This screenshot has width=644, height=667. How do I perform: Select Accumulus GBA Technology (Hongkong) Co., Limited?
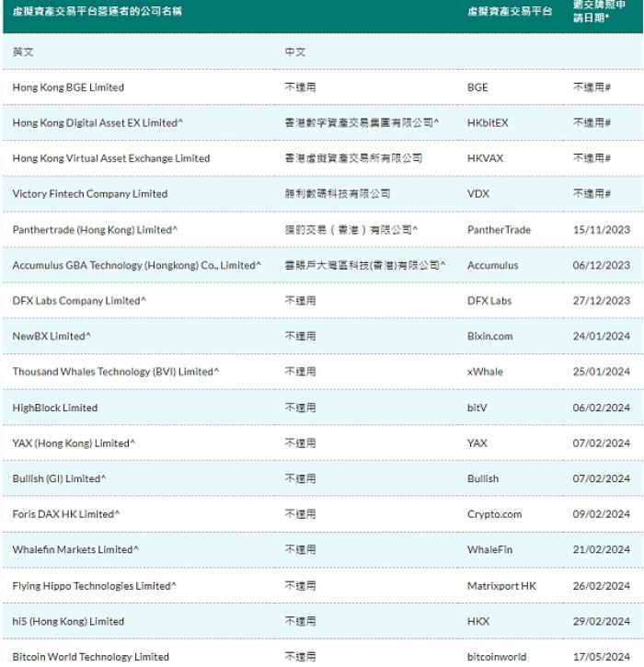pyautogui.click(x=136, y=266)
